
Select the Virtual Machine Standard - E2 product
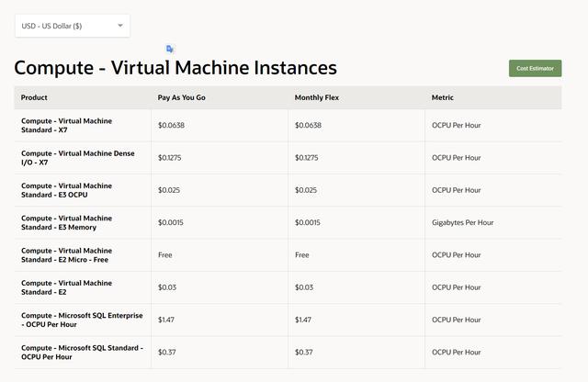point(66,286)
